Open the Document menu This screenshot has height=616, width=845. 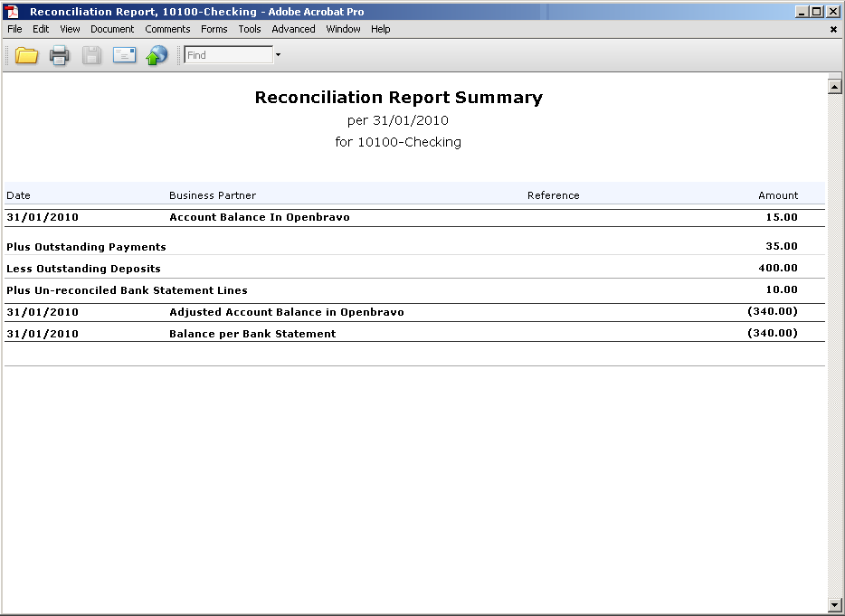[112, 29]
